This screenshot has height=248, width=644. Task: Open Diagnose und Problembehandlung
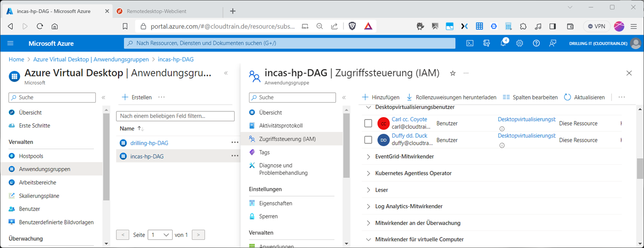point(283,169)
